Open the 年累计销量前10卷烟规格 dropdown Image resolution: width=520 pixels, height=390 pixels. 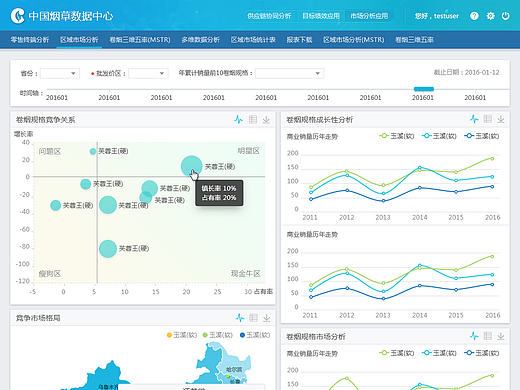(x=290, y=73)
